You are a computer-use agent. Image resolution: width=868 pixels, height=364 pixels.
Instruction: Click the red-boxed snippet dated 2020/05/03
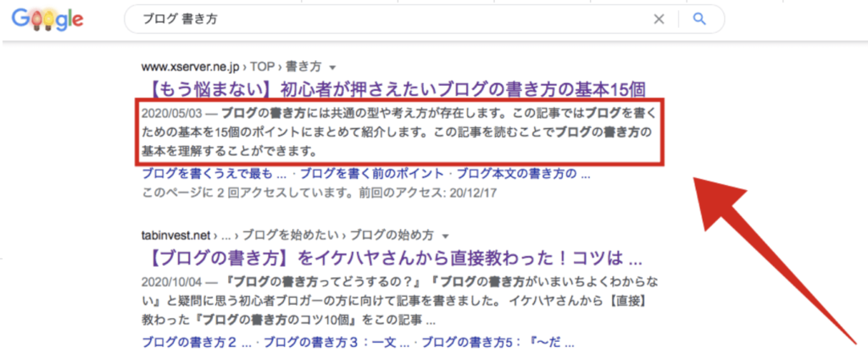(398, 132)
